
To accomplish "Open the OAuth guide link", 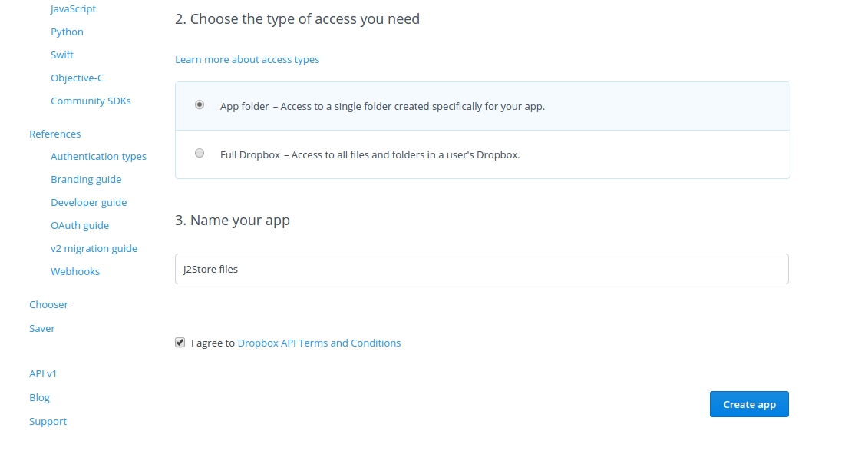I will [x=80, y=225].
